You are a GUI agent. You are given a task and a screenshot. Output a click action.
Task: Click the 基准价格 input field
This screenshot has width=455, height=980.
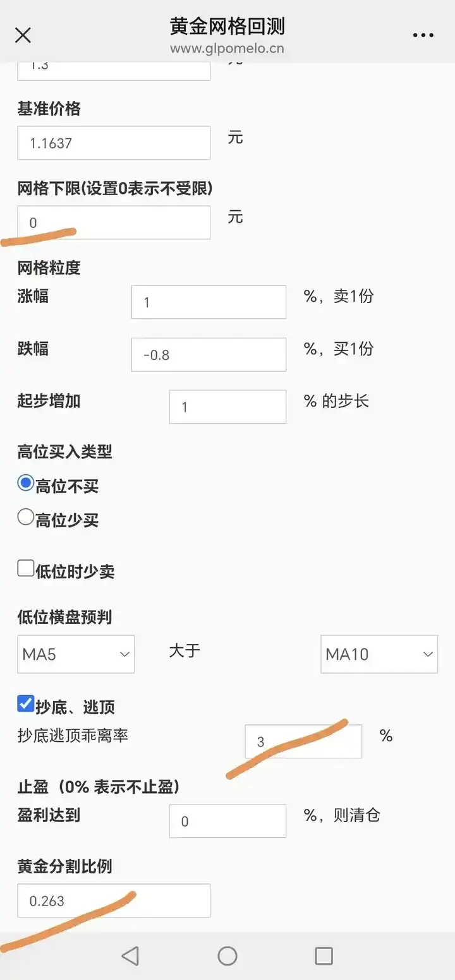pos(114,143)
